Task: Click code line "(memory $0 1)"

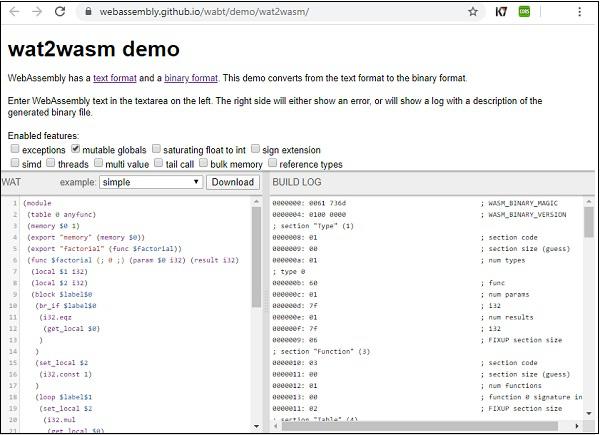Action: click(x=53, y=226)
